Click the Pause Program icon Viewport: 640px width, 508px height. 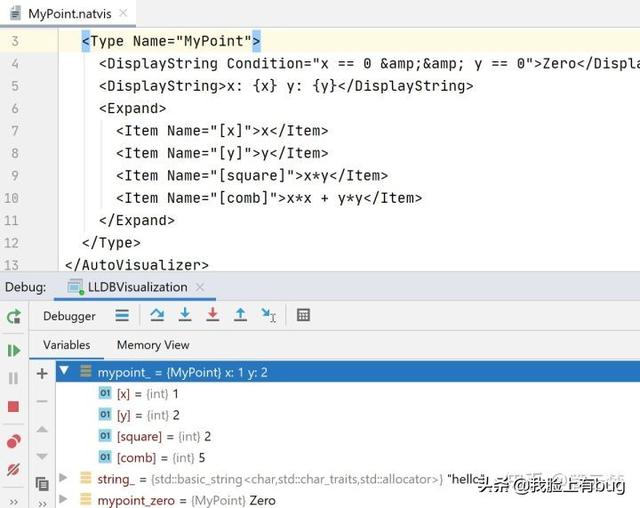(x=13, y=378)
